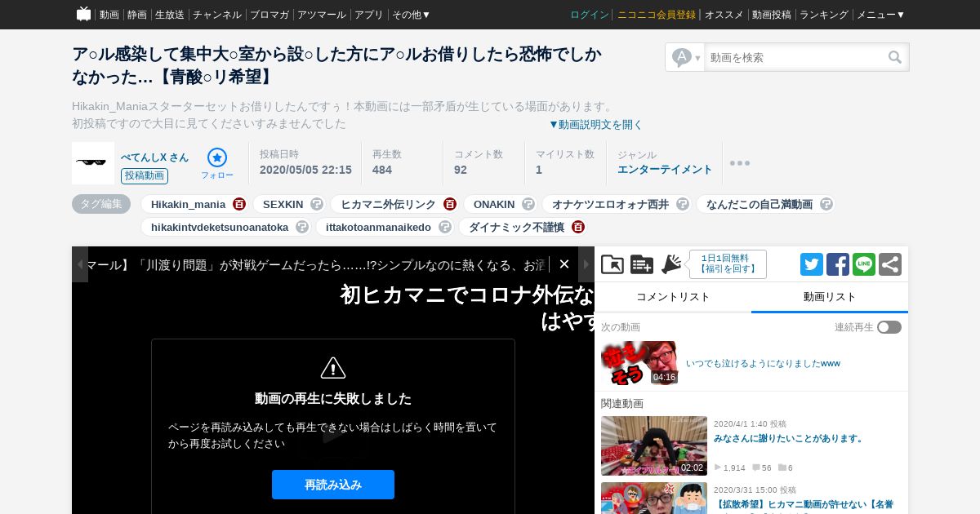Open dictionary icon next to SEXKIN

[x=317, y=204]
